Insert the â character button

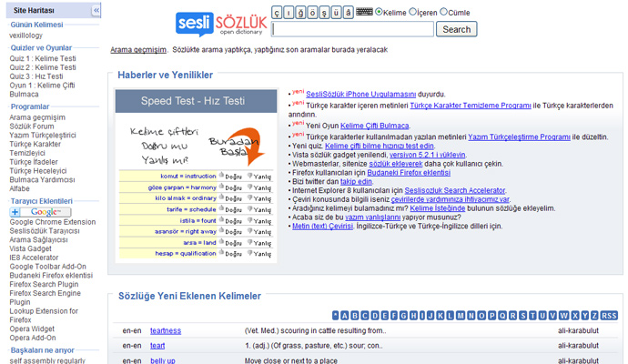(x=348, y=13)
